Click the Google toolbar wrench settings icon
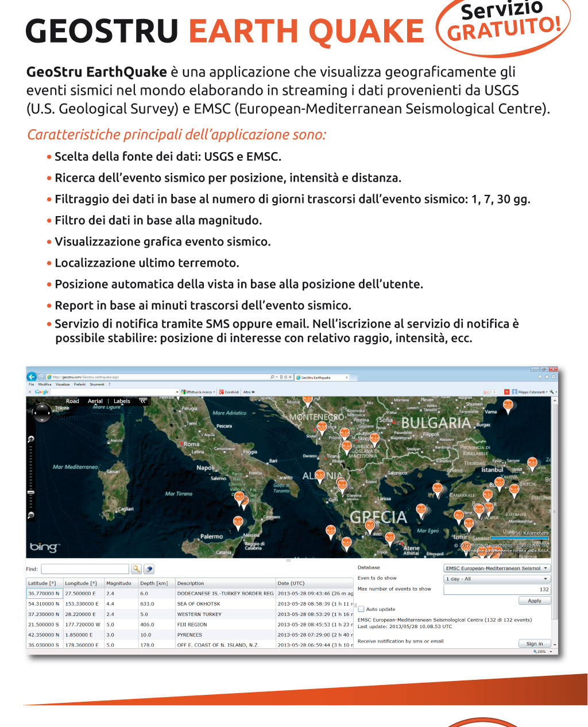The width and height of the screenshot is (588, 727). [x=552, y=392]
